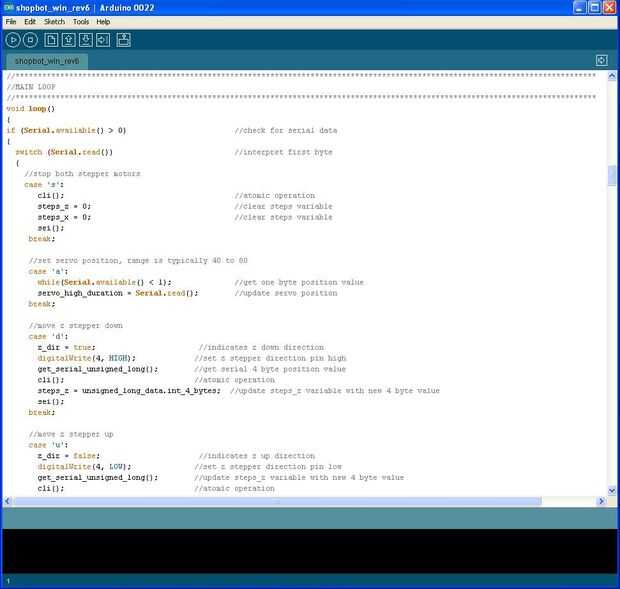The width and height of the screenshot is (620, 589).
Task: Click the "case 'u':" line
Action: coord(48,445)
